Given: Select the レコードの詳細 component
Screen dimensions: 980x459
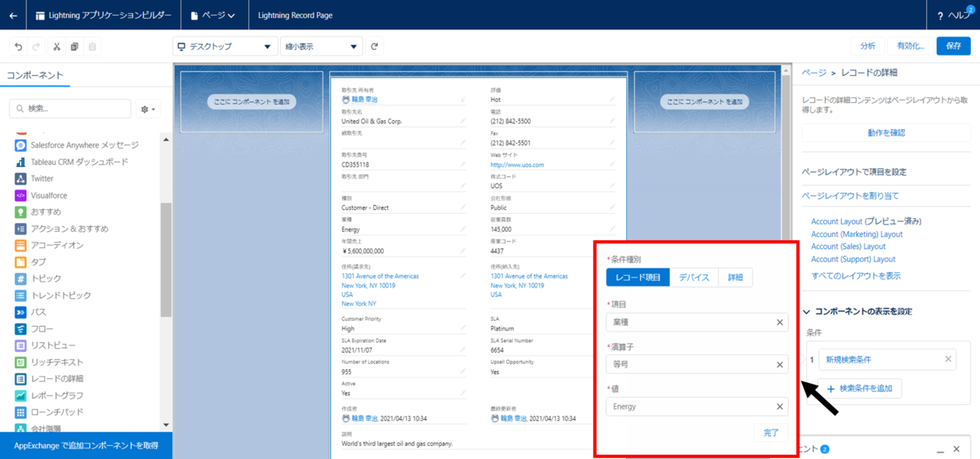Looking at the screenshot, I should click(49, 379).
